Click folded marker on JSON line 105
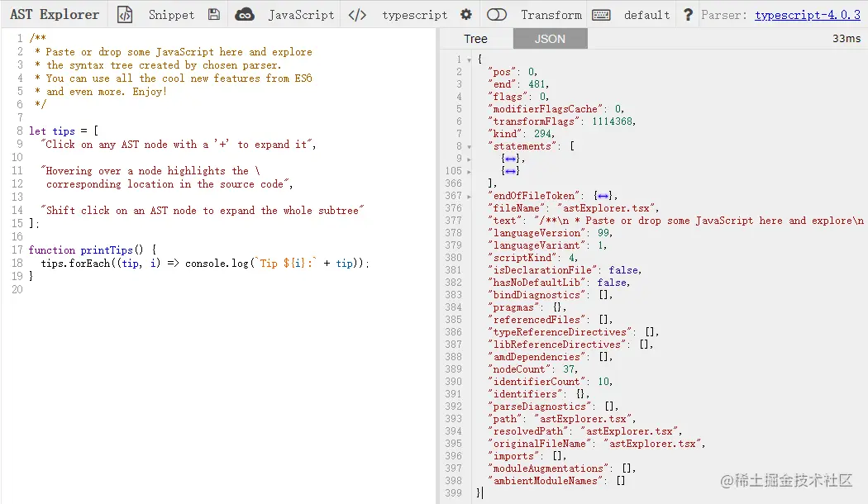This screenshot has width=868, height=504. 510,171
